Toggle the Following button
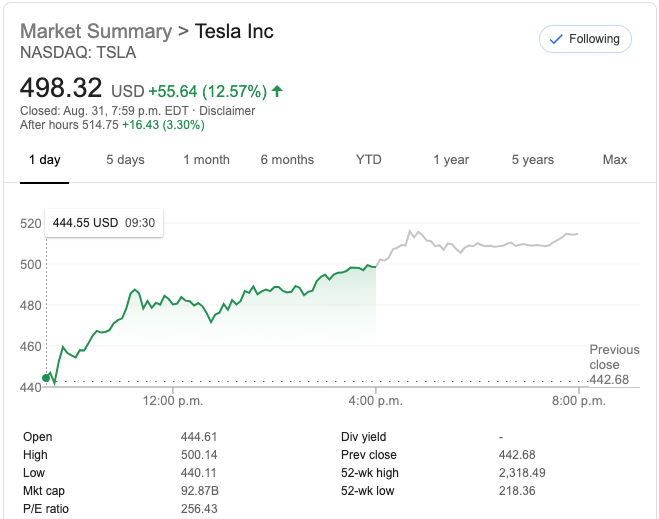The height and width of the screenshot is (519, 659). pos(585,40)
